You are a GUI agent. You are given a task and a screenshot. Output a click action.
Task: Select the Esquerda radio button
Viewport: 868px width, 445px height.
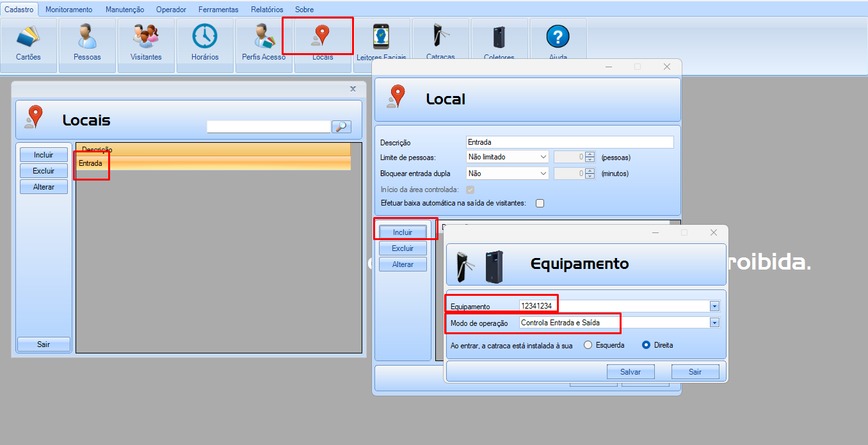588,345
